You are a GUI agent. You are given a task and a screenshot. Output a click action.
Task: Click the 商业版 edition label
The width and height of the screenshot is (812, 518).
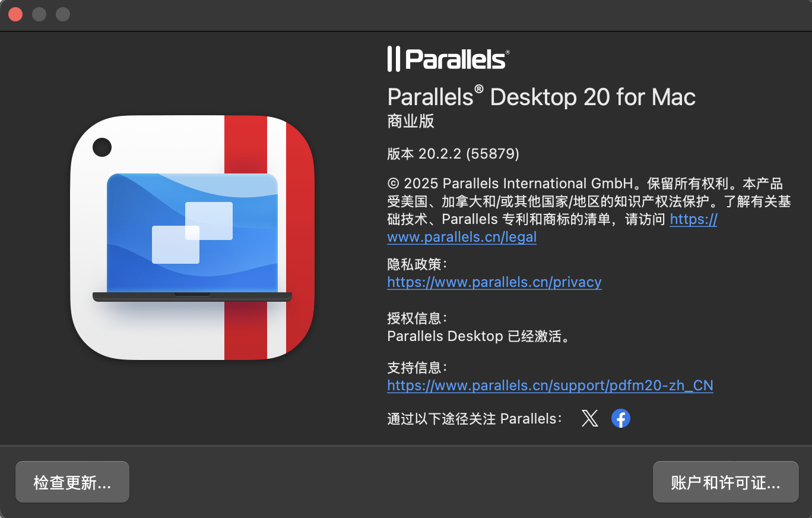pyautogui.click(x=411, y=121)
